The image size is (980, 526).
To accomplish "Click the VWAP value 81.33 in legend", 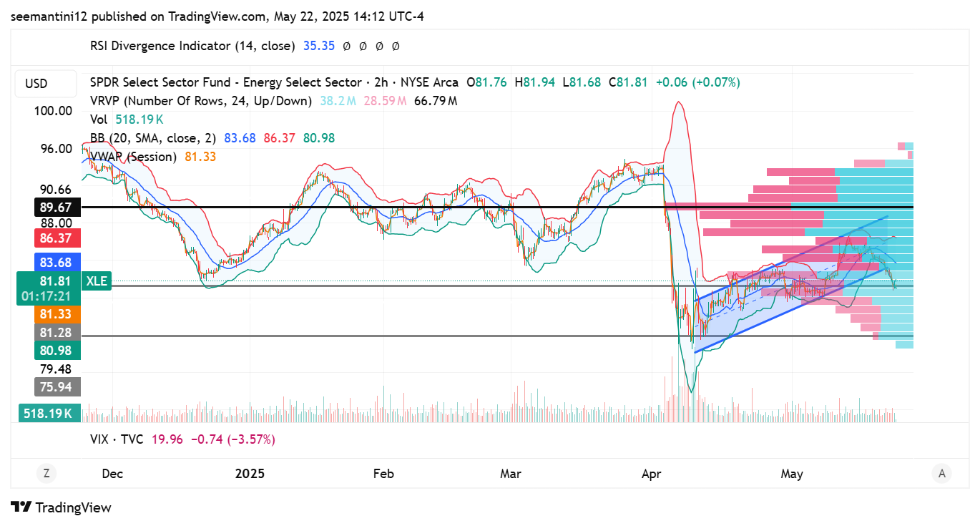I will pyautogui.click(x=200, y=156).
